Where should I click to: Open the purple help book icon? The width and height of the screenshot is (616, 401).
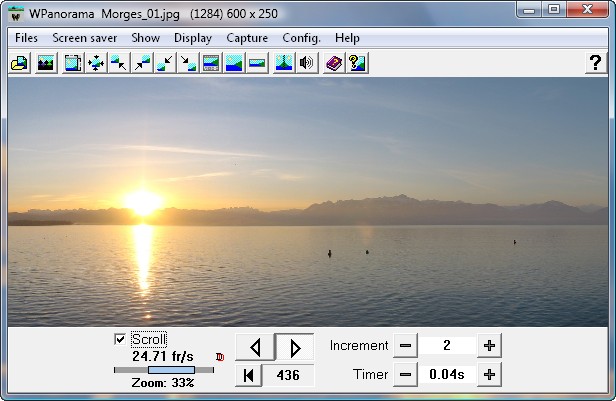[x=334, y=63]
